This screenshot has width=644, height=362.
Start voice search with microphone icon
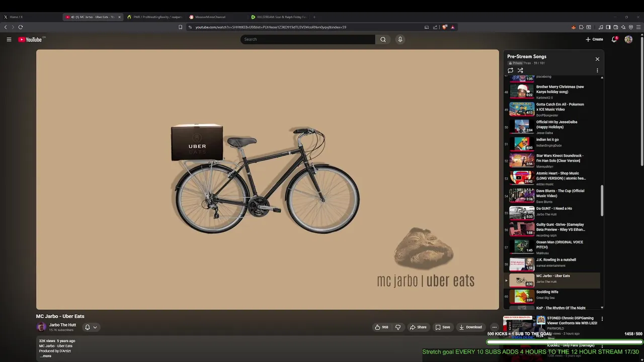coord(400,39)
